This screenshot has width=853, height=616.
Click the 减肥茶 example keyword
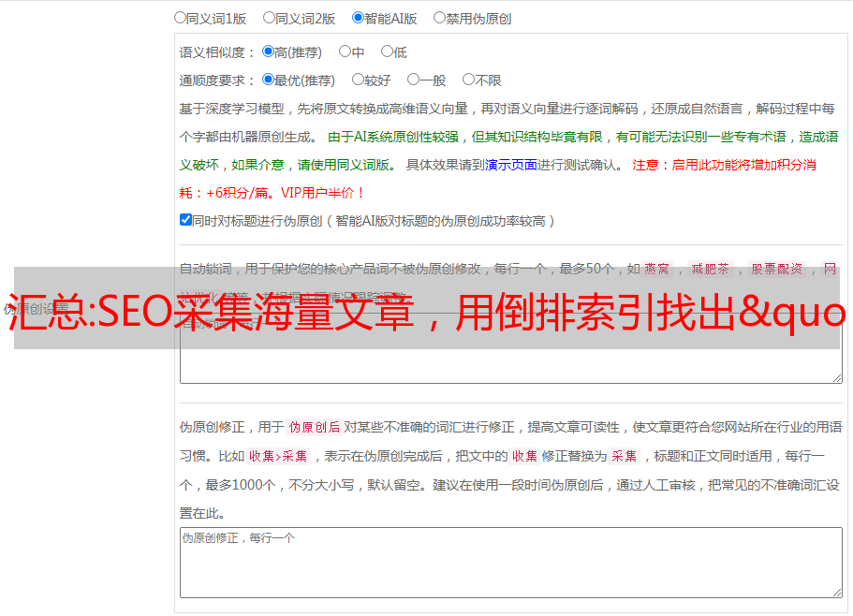pos(710,269)
